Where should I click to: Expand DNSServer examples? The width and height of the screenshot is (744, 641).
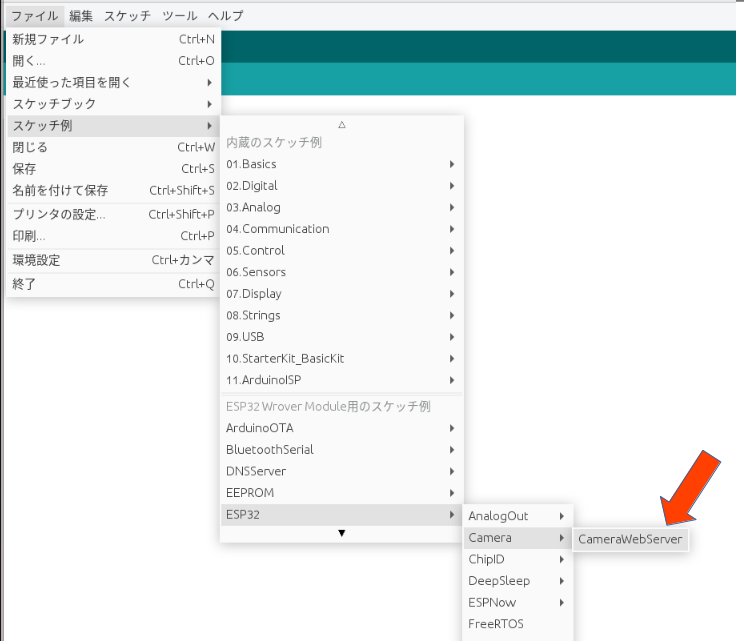[x=342, y=471]
